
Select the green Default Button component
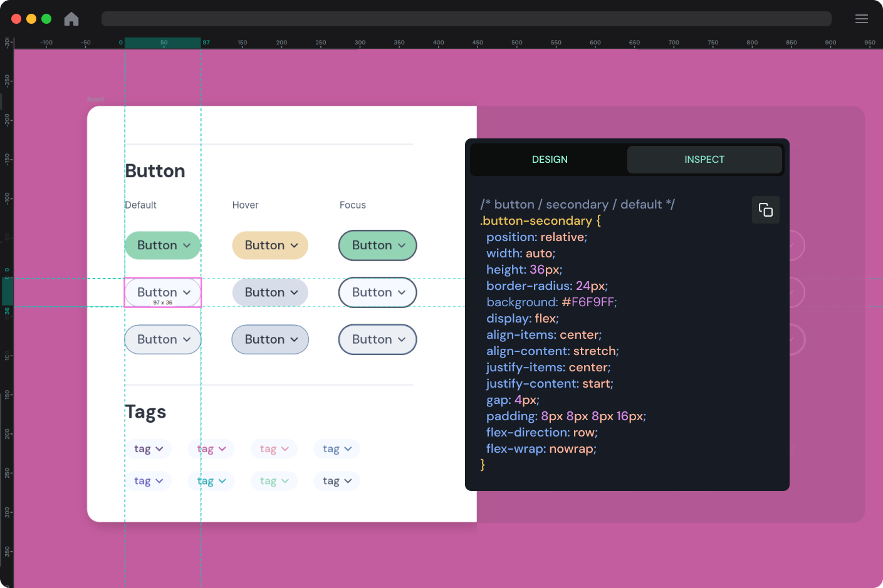(162, 245)
